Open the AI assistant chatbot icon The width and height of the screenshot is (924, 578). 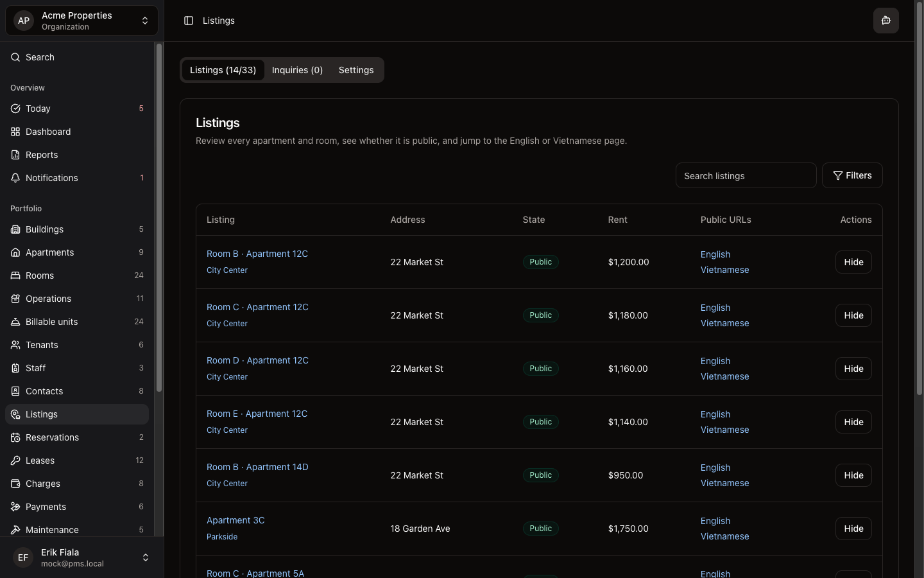[x=886, y=20]
